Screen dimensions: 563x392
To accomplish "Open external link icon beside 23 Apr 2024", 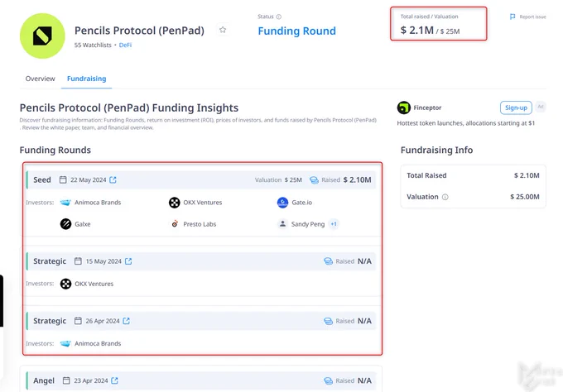I will [x=114, y=380].
